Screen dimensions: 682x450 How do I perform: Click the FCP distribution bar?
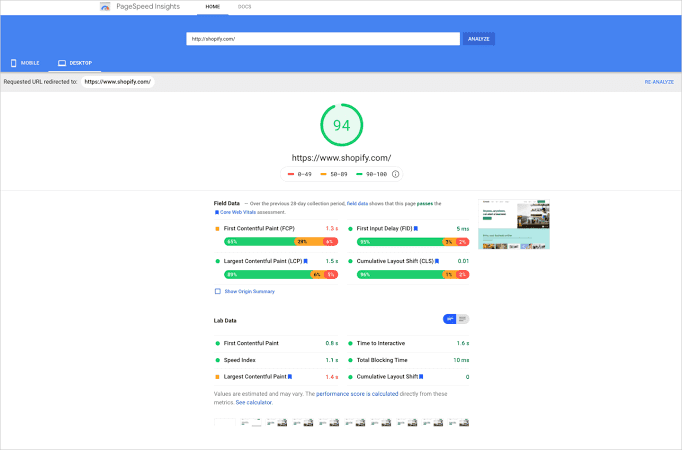click(281, 242)
